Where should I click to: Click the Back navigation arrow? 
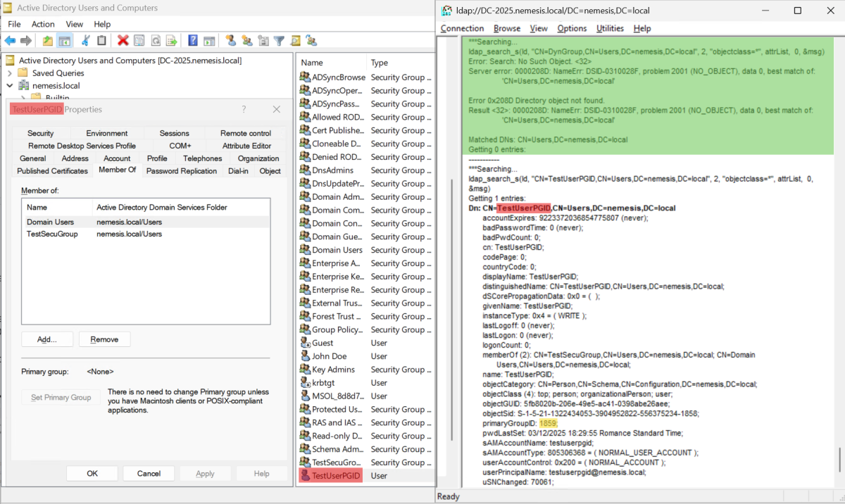tap(9, 40)
